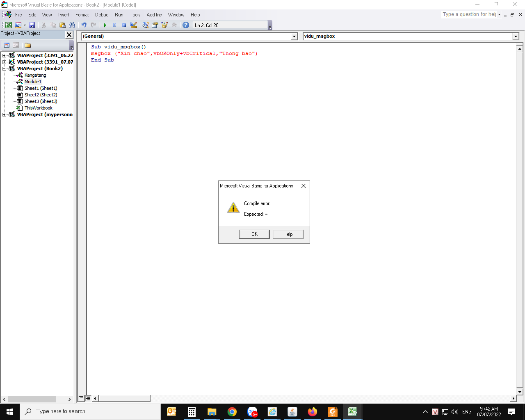Click the View Code icon in Project panel

coord(7,45)
